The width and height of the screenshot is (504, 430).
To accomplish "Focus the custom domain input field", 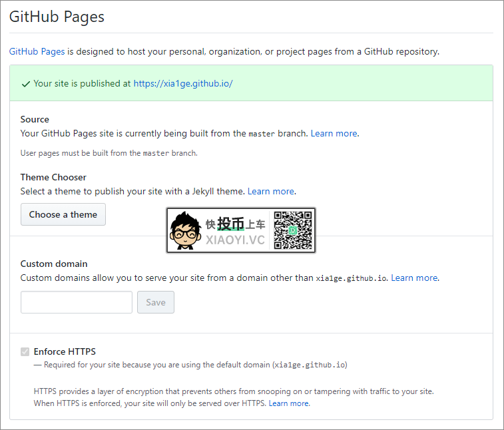I will pos(77,302).
